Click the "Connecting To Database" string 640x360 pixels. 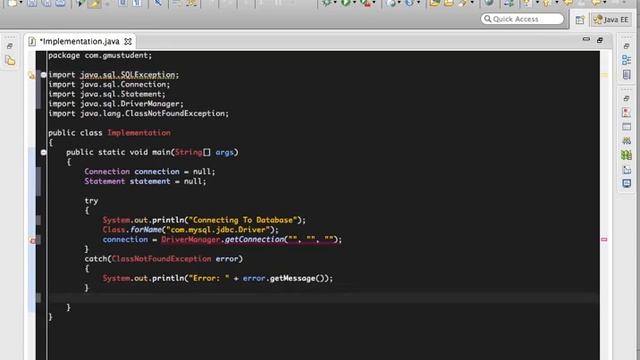[x=242, y=220]
